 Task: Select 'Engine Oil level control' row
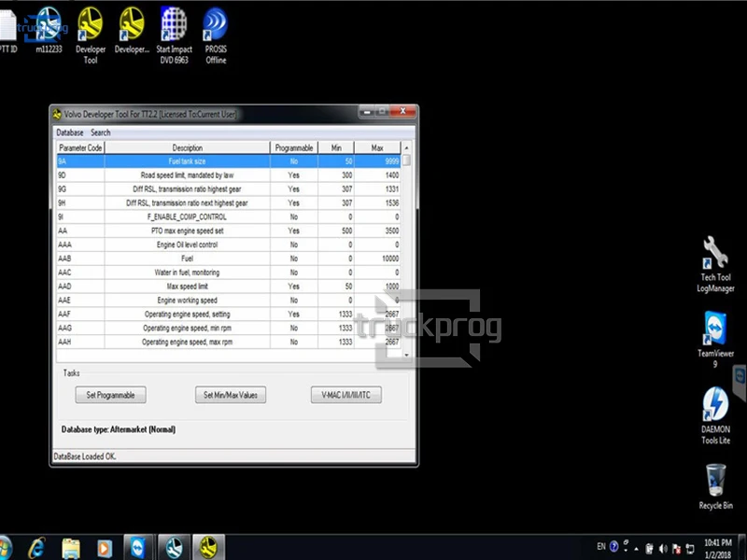(229, 245)
